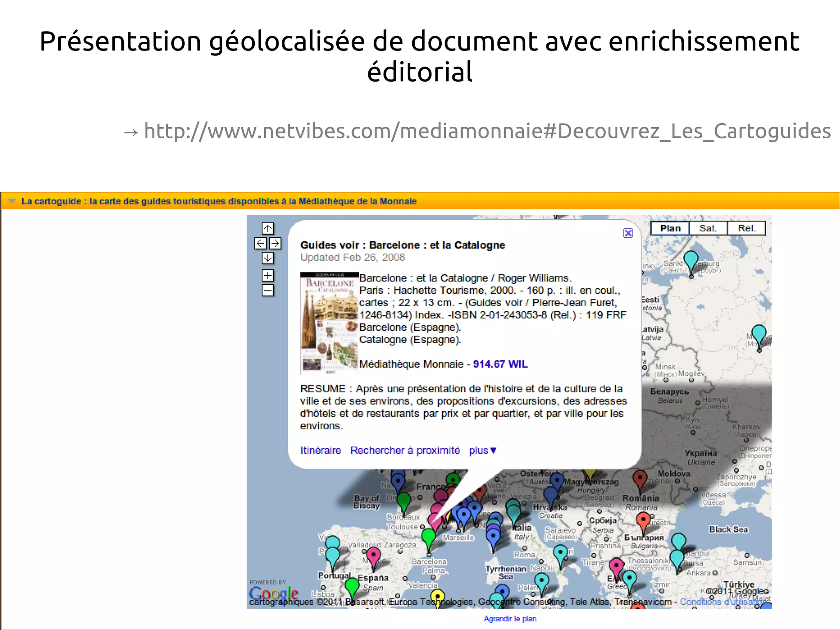
Task: Zoom out with the minus button
Action: click(x=268, y=290)
